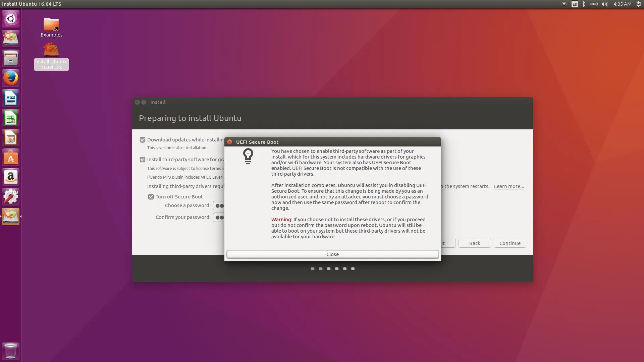Click the 'UEFI Secure Boot' dialog title

pyautogui.click(x=257, y=142)
